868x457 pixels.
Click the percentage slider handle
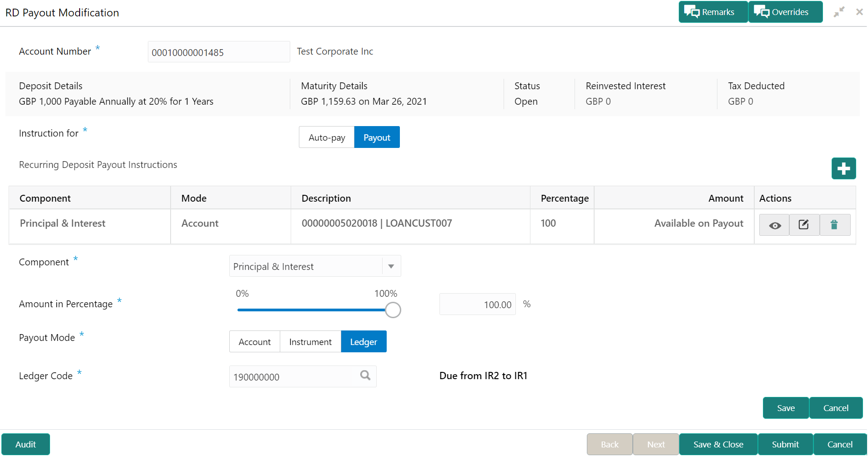(393, 310)
